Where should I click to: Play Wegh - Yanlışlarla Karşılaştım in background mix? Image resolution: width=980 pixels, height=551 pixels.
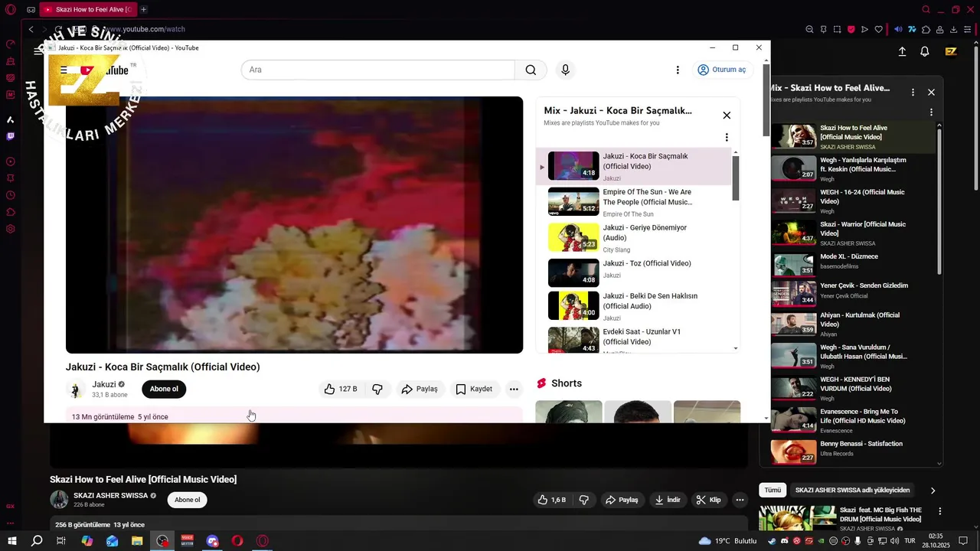click(853, 168)
